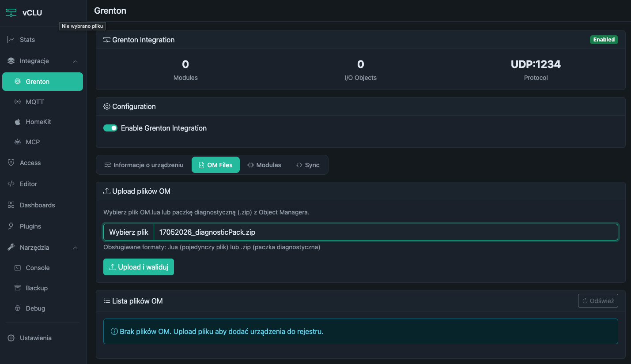Switch to the Modules tab

pyautogui.click(x=264, y=165)
